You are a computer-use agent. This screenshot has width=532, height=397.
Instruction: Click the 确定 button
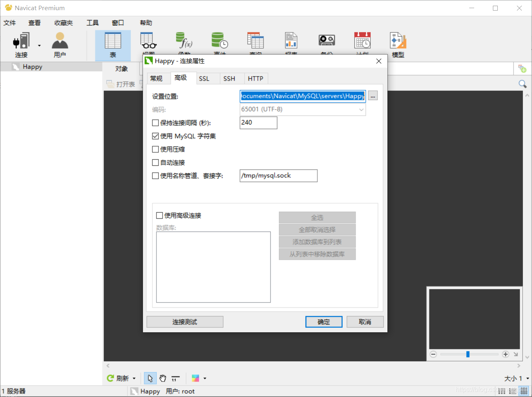click(324, 322)
